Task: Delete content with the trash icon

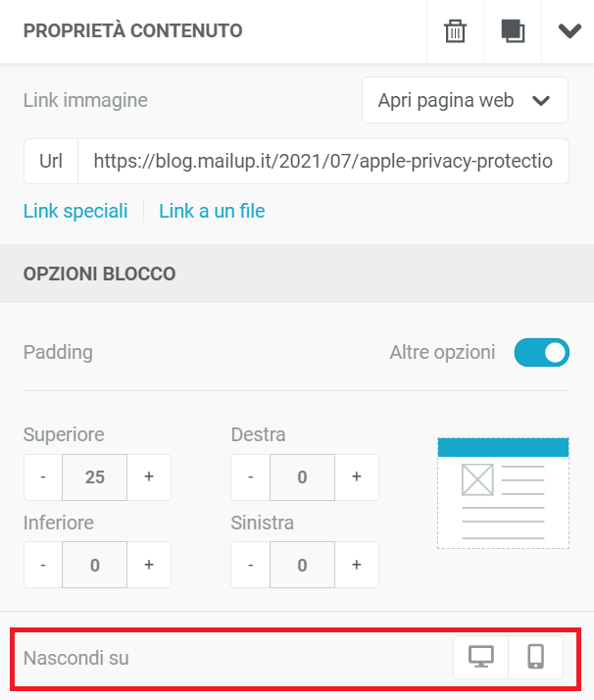Action: 455,31
